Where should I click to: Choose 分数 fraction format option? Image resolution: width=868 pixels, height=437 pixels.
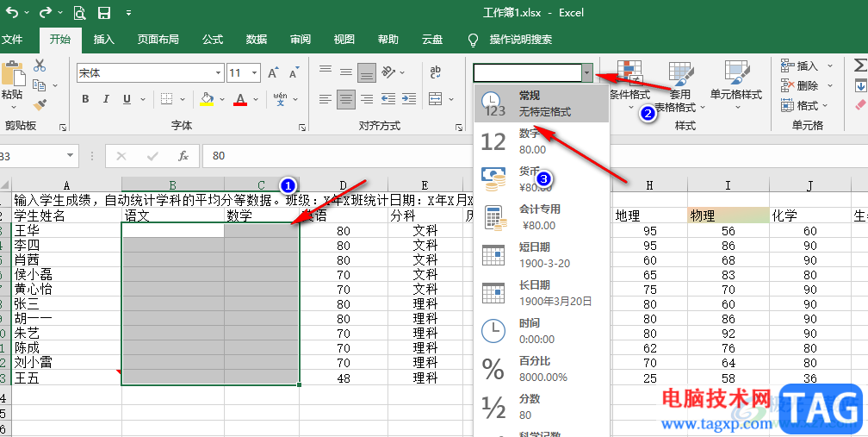coord(542,407)
